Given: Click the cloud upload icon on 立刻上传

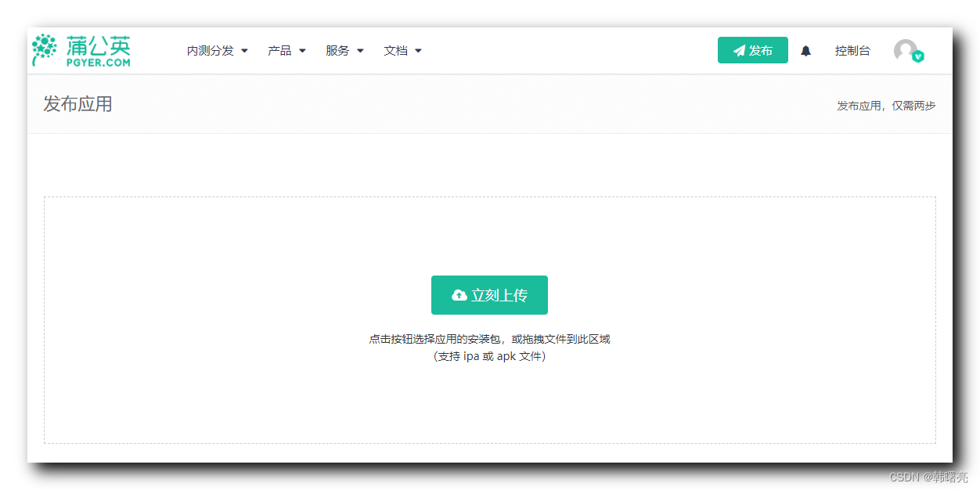Looking at the screenshot, I should (x=459, y=294).
